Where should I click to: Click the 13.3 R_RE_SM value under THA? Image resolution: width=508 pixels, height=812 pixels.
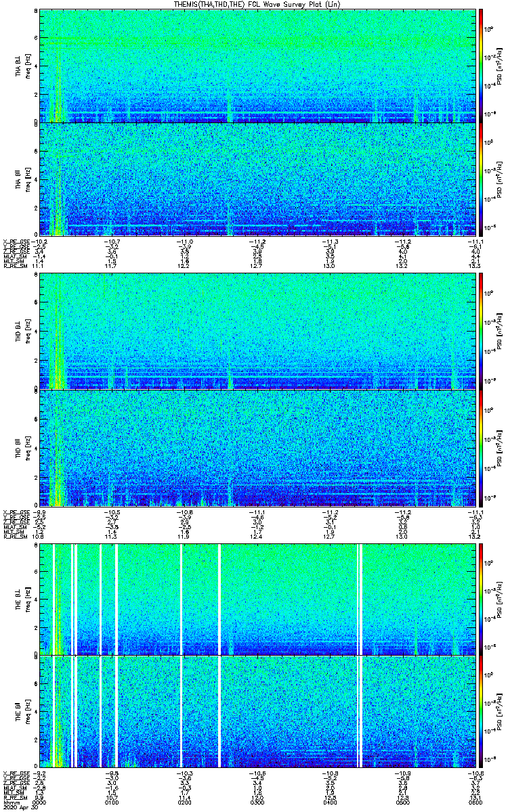pos(475,267)
